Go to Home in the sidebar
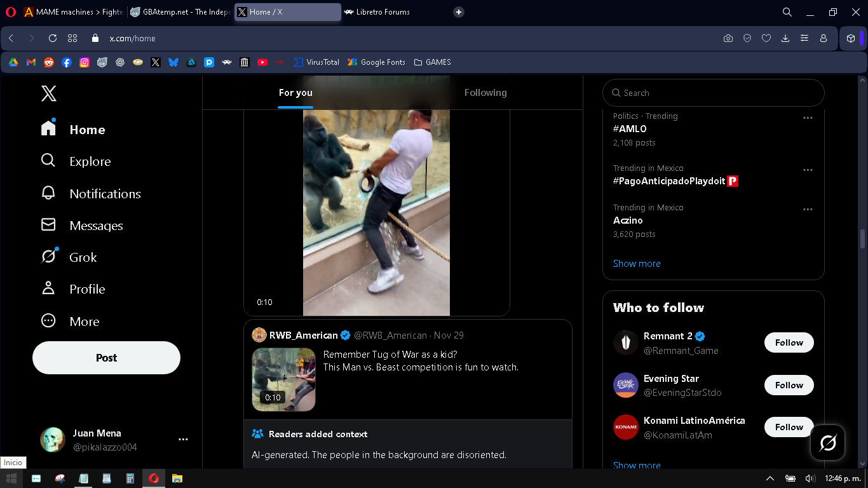This screenshot has width=868, height=488. pos(73,130)
